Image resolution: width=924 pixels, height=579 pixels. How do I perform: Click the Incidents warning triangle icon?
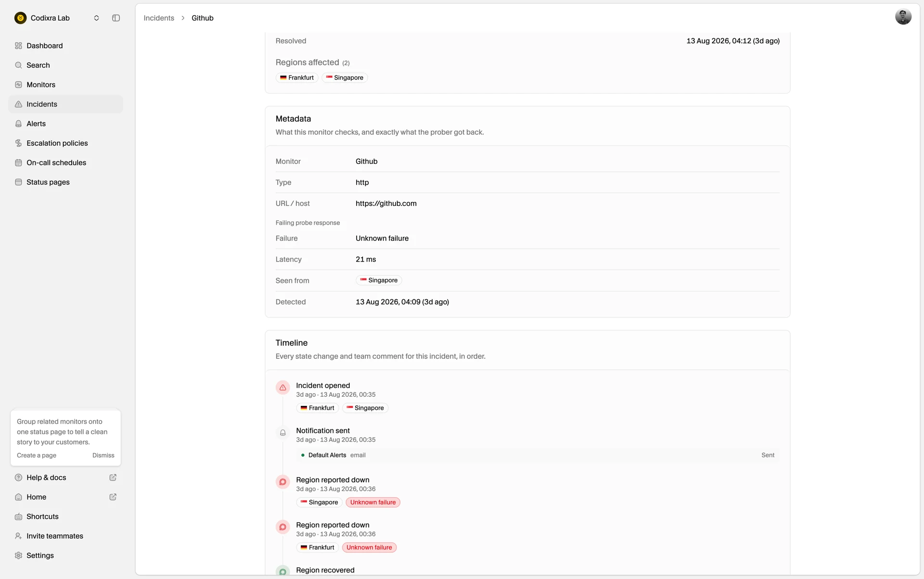(18, 104)
